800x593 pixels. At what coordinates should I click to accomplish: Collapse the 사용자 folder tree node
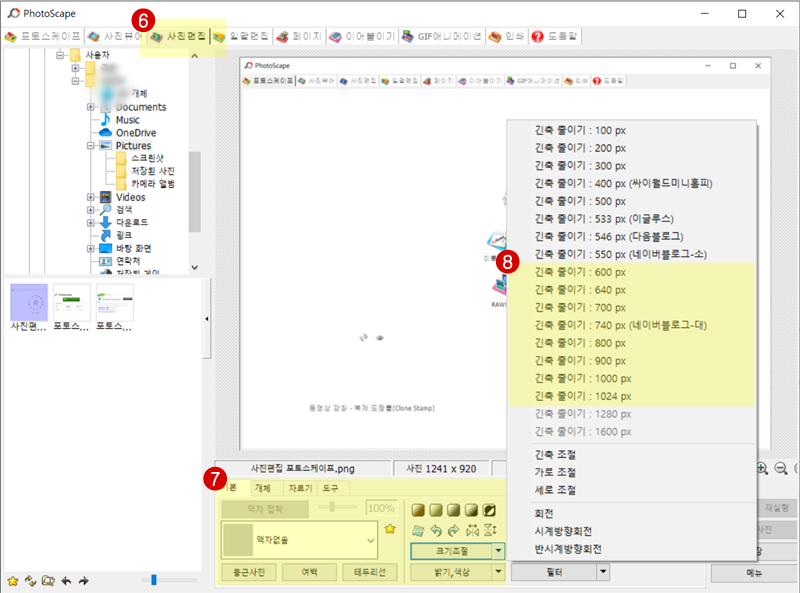pyautogui.click(x=60, y=54)
